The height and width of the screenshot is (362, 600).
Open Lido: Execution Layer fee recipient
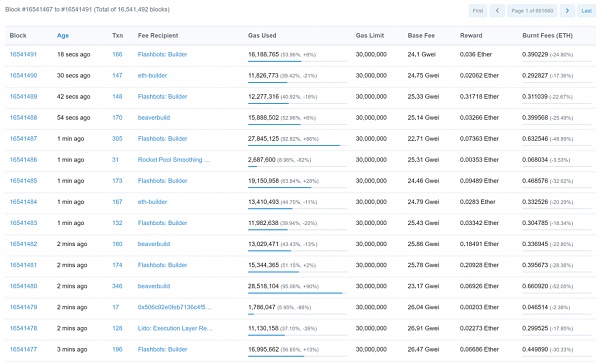tap(175, 328)
